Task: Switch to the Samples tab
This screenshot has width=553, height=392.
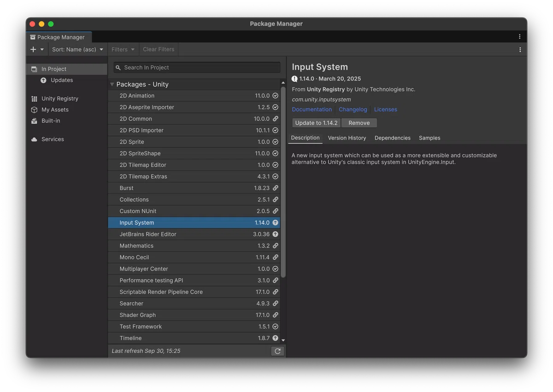Action: pyautogui.click(x=429, y=138)
